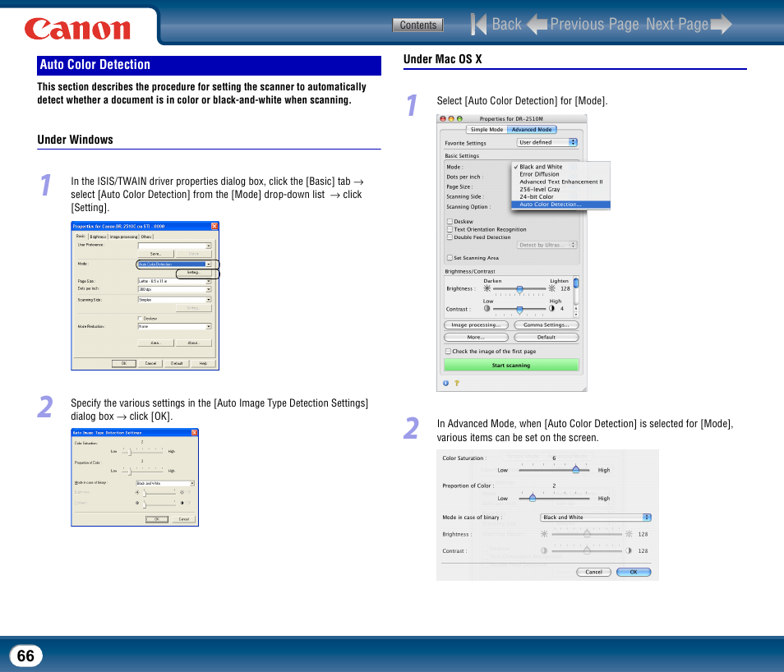Image resolution: width=784 pixels, height=672 pixels.
Task: Go to the Next Page
Action: [689, 24]
